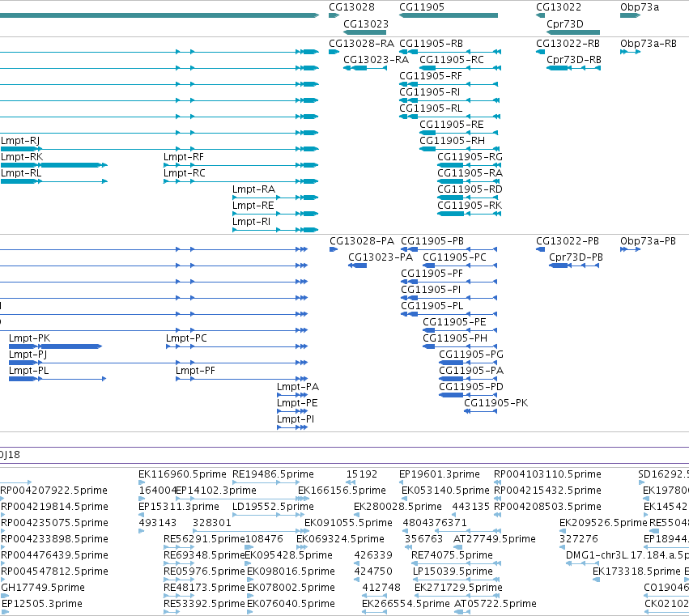Select EST EP19601.3prime label
This screenshot has height=616, width=689.
tap(440, 474)
